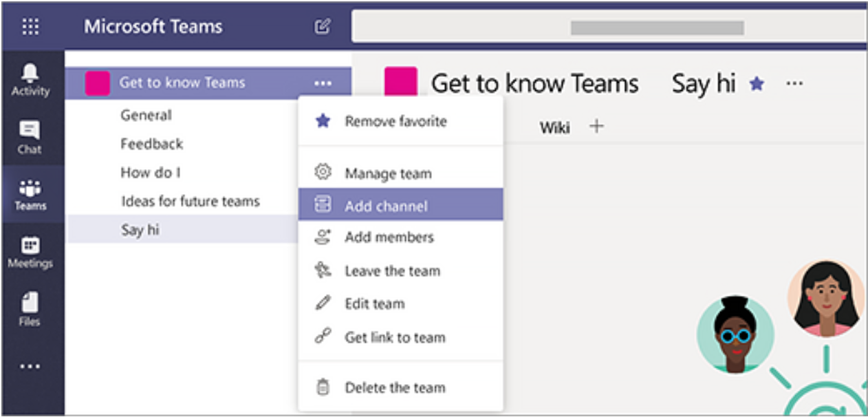Add a new tab with the plus

point(596,126)
